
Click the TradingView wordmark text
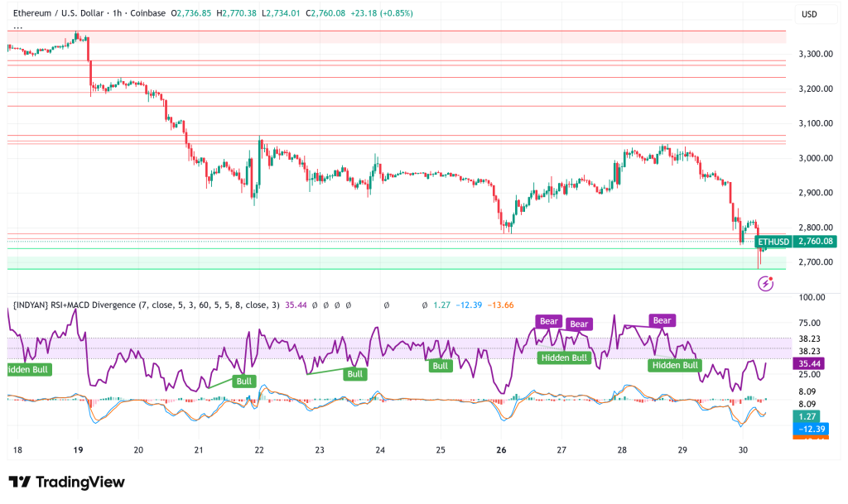point(79,482)
